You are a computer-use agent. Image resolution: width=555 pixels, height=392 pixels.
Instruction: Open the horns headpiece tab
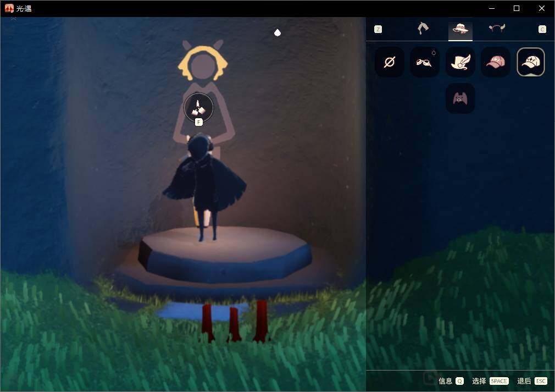497,29
